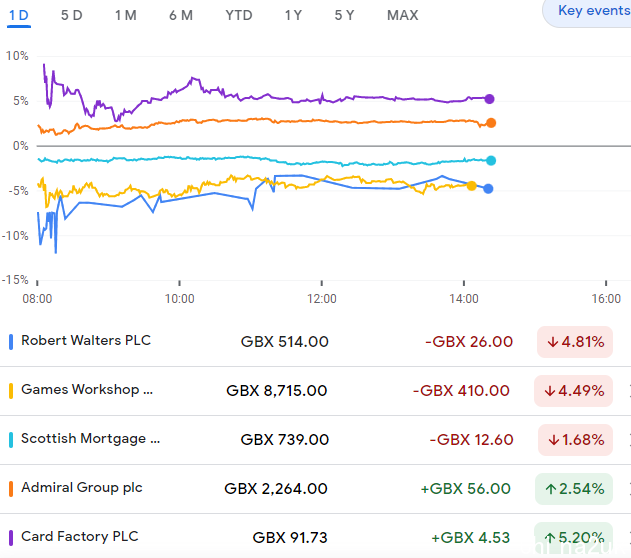Click the purple Card Factory color swatch

[x=11, y=538]
